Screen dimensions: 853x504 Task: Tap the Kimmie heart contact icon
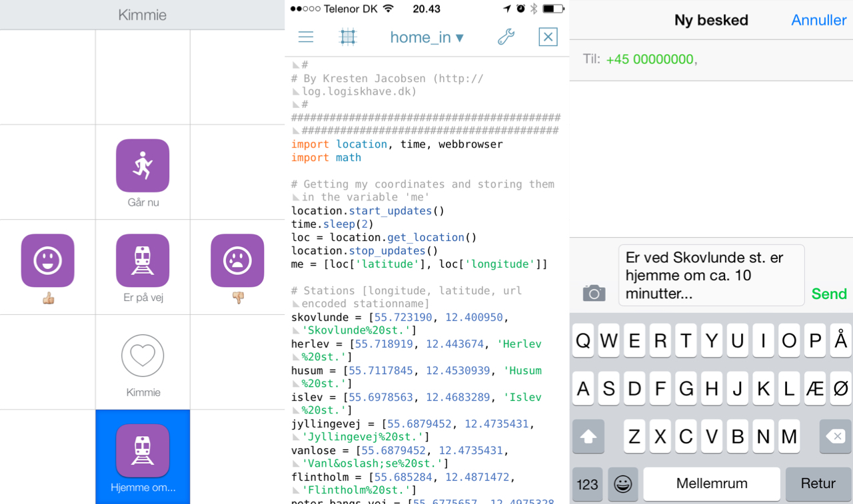point(143,356)
